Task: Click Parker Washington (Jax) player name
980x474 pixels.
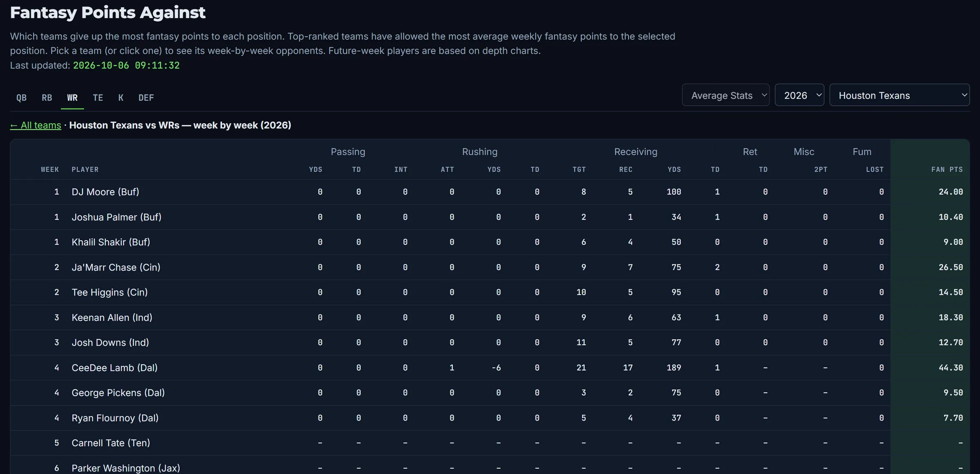Action: pos(126,468)
